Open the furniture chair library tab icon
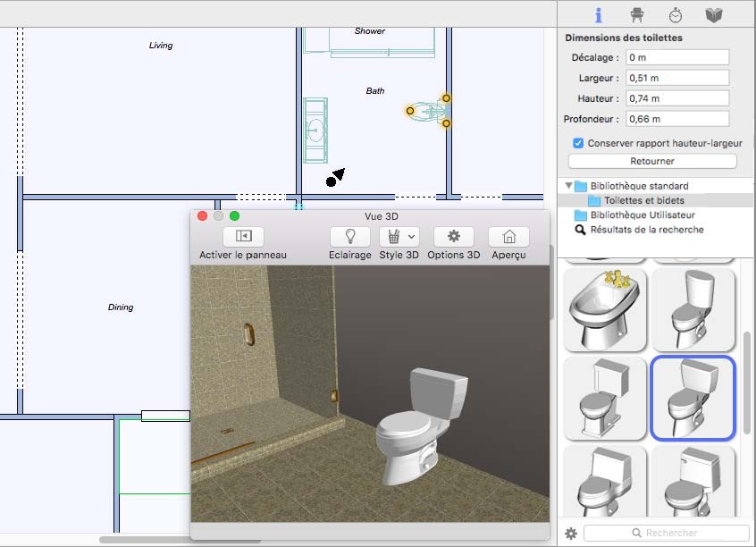The image size is (756, 547). pos(637,15)
